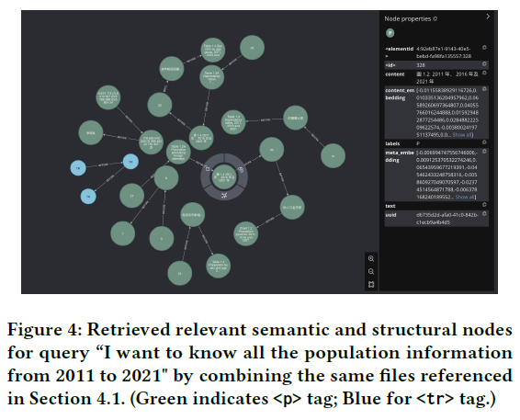Select the Table 1.2A Population node
The height and width of the screenshot is (420, 520).
pos(178,152)
